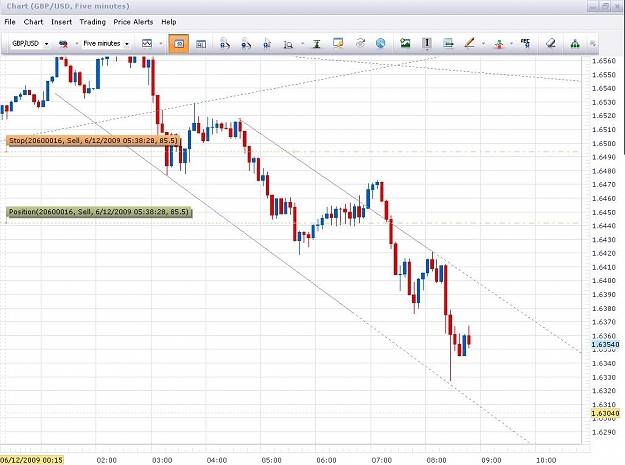625x465 pixels.
Task: Click the 10:00 time axis label
Action: (546, 460)
